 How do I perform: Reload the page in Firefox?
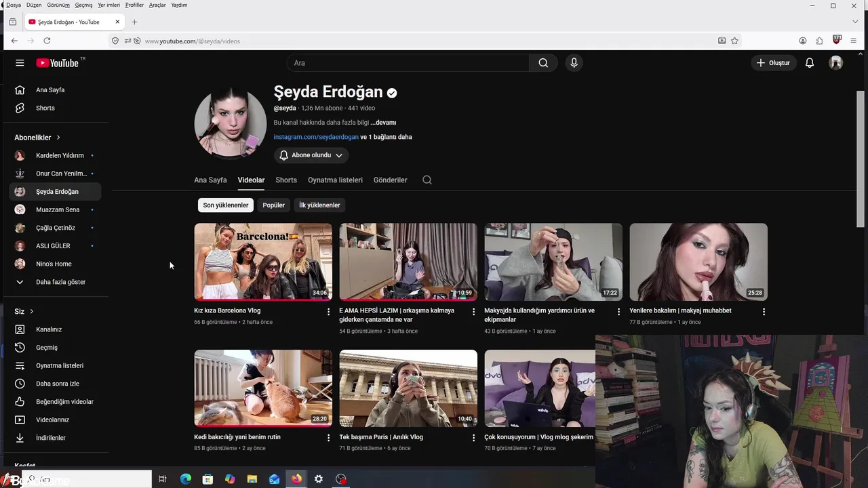coord(47,41)
